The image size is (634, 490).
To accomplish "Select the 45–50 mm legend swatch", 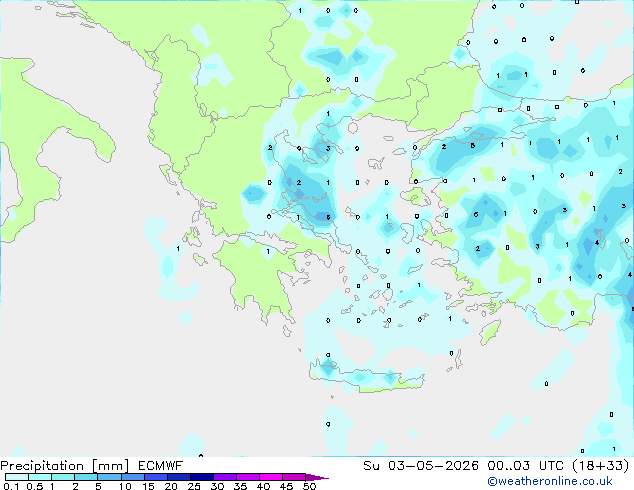I will point(294,477).
